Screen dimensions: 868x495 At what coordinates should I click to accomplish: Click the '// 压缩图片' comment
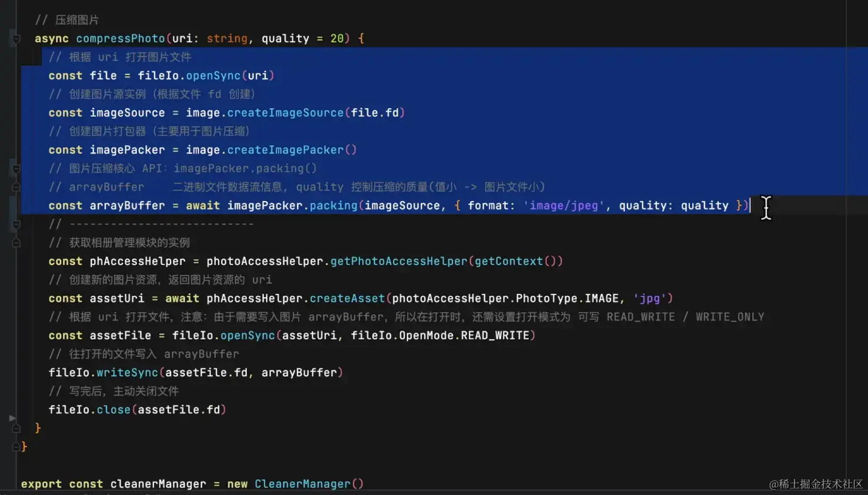[x=67, y=20]
